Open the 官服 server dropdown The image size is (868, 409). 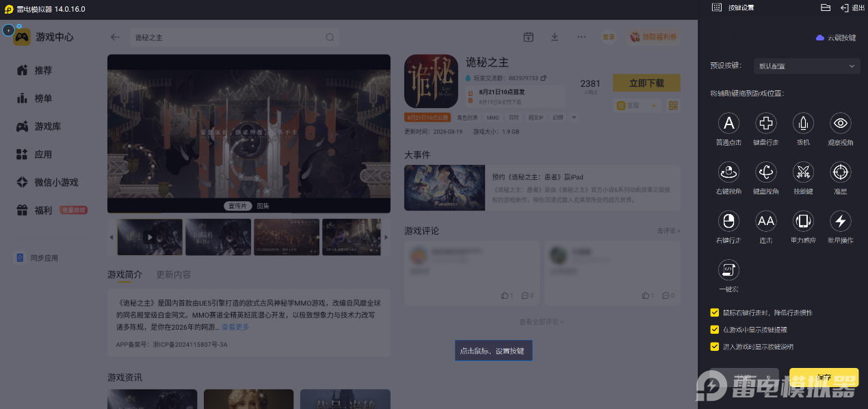coord(637,105)
